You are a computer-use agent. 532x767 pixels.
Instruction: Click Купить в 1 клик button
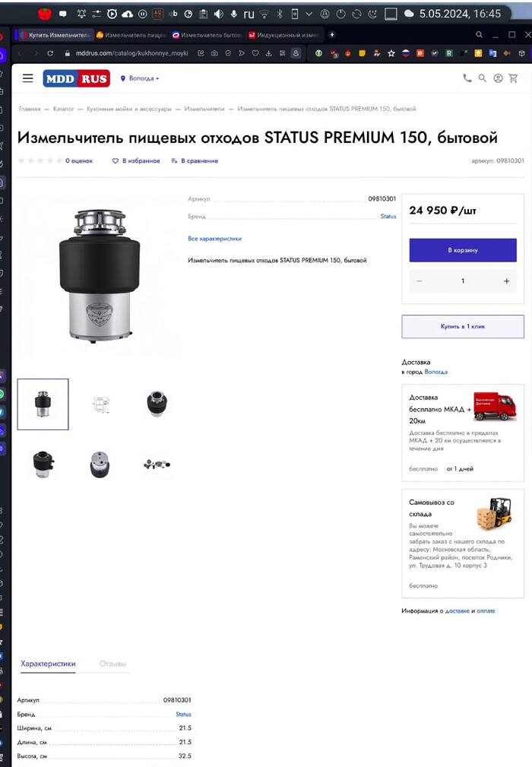coord(463,326)
